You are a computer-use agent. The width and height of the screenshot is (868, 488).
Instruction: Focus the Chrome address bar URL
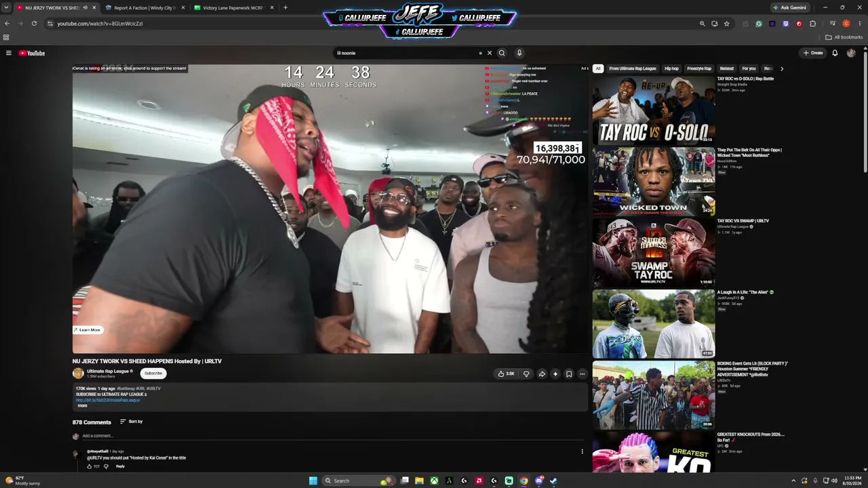click(x=100, y=24)
